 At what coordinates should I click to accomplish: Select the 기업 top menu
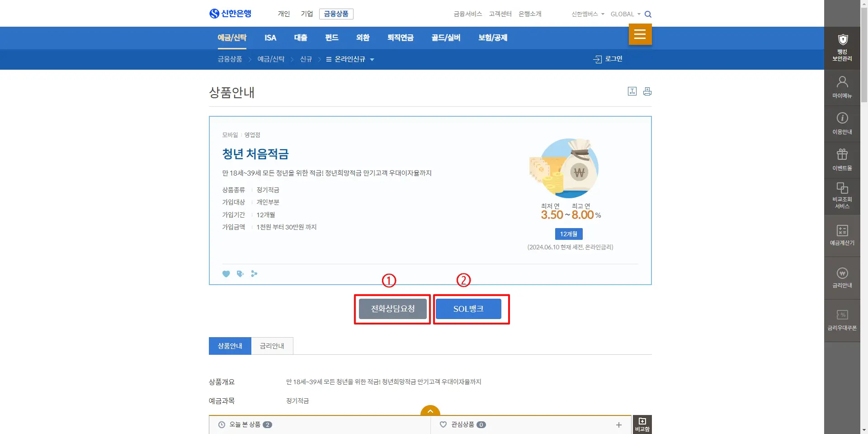click(x=307, y=14)
